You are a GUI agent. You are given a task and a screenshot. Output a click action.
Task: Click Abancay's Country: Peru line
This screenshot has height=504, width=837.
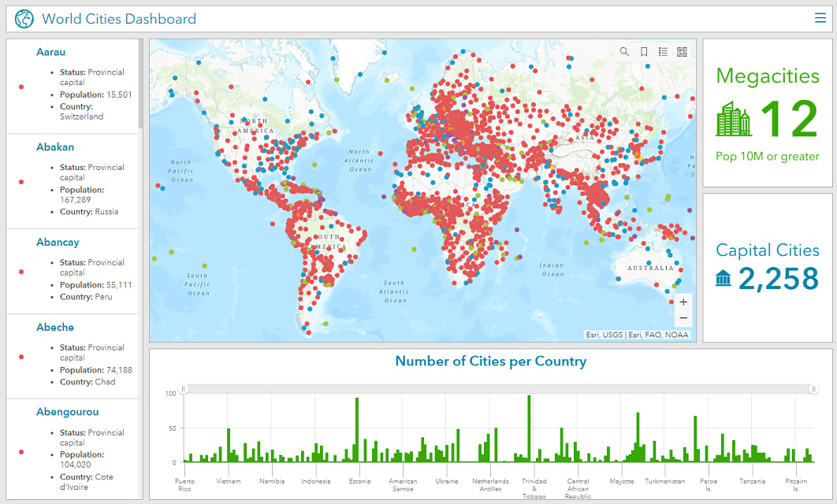click(x=86, y=297)
